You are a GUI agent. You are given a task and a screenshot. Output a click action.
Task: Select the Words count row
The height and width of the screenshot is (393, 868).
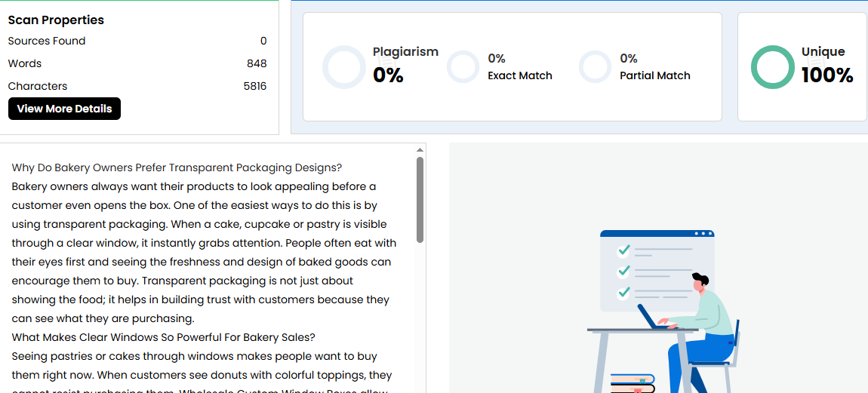click(137, 63)
